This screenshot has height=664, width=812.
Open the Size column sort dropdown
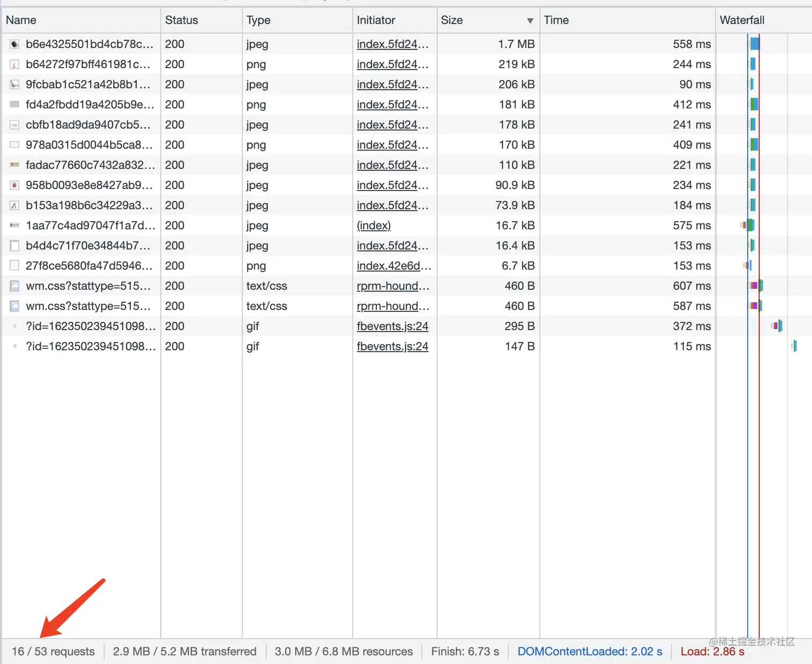(530, 20)
